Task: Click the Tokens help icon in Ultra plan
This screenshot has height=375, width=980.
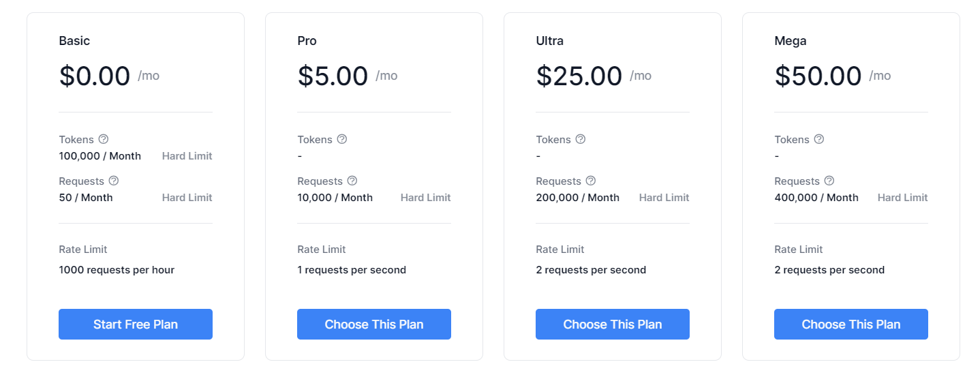Action: [581, 139]
